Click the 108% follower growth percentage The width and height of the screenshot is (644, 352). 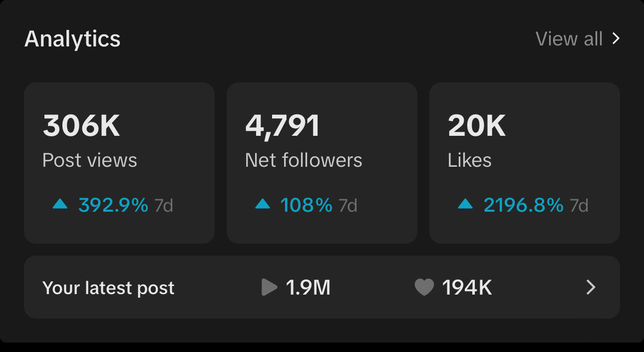tap(306, 205)
